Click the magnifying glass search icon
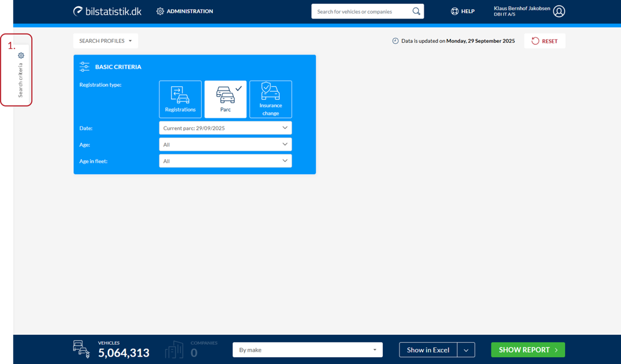This screenshot has height=364, width=621. tap(416, 11)
